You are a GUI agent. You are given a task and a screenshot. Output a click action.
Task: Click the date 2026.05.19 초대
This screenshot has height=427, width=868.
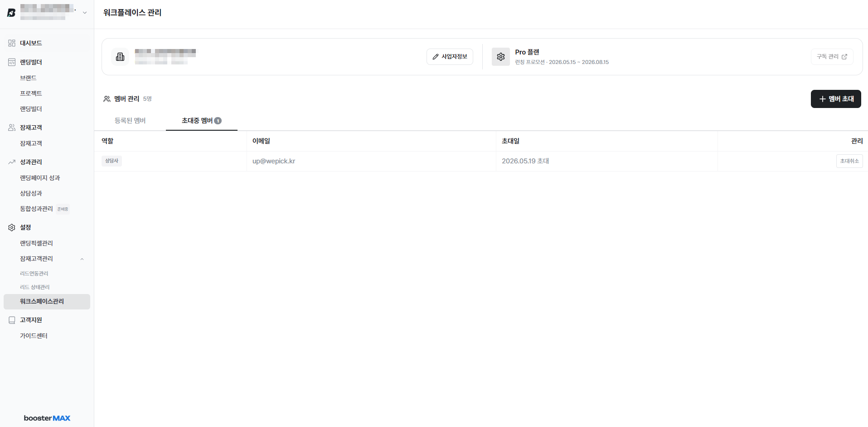[525, 161]
